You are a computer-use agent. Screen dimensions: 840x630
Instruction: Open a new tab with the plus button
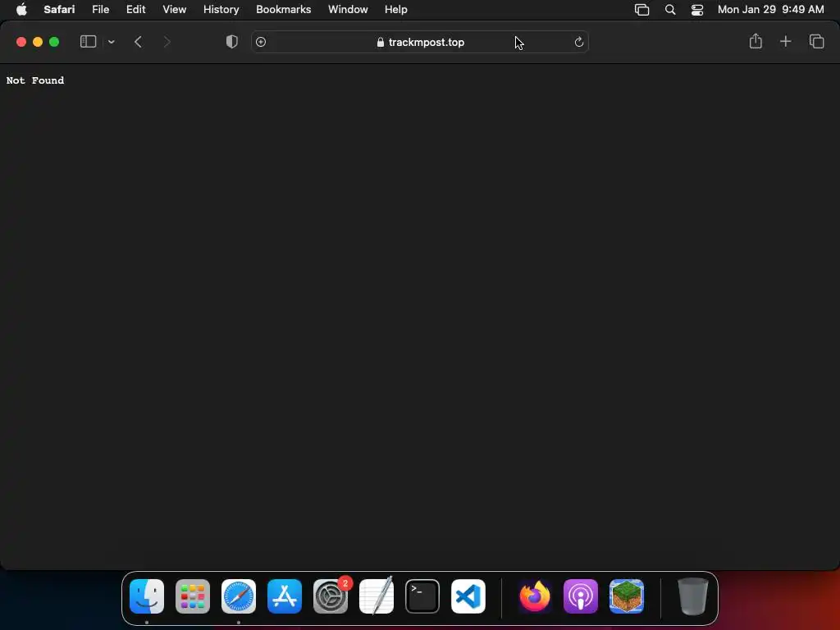pyautogui.click(x=785, y=41)
